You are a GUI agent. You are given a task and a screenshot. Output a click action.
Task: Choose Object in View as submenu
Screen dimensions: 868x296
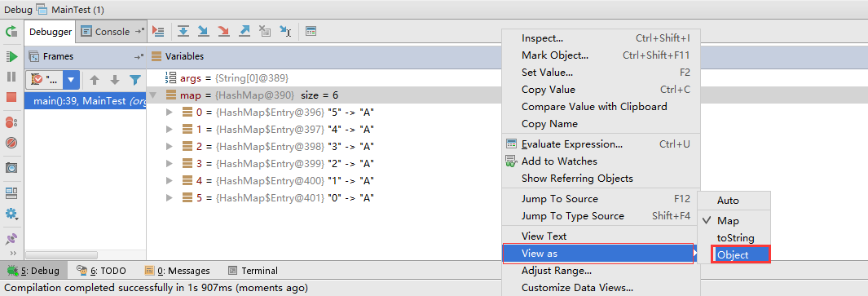[x=733, y=255]
